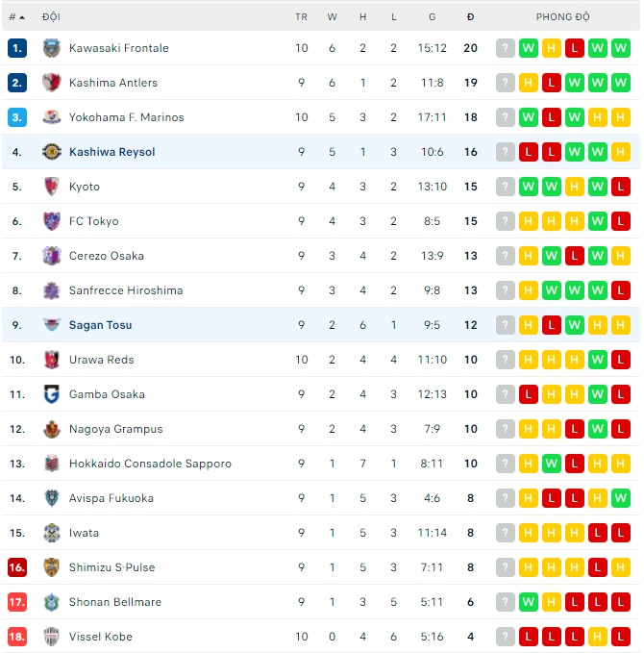
Task: Open the Cerezo Osaka team page
Action: [x=106, y=256]
